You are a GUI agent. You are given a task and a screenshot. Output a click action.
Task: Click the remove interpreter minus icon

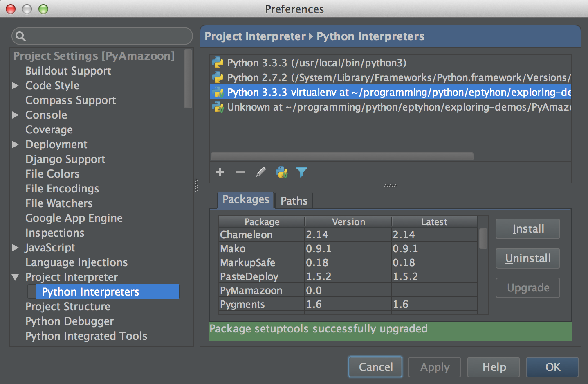(x=240, y=172)
